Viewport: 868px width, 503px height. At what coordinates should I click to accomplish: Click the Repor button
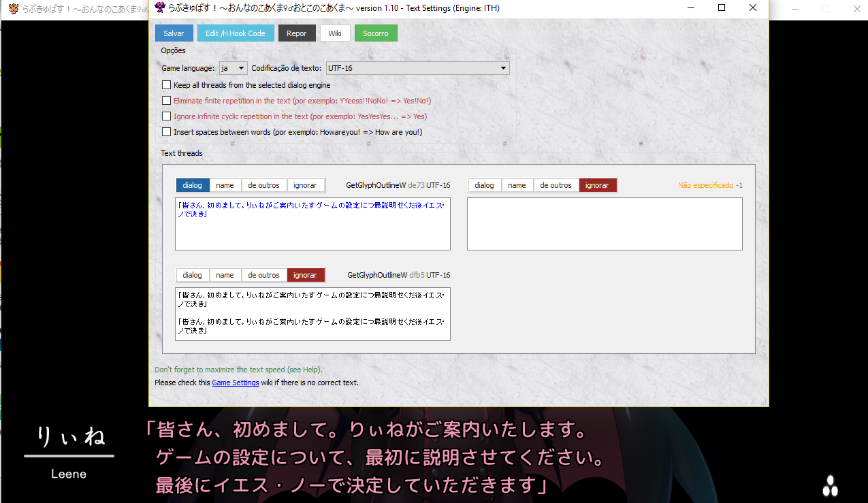[296, 33]
